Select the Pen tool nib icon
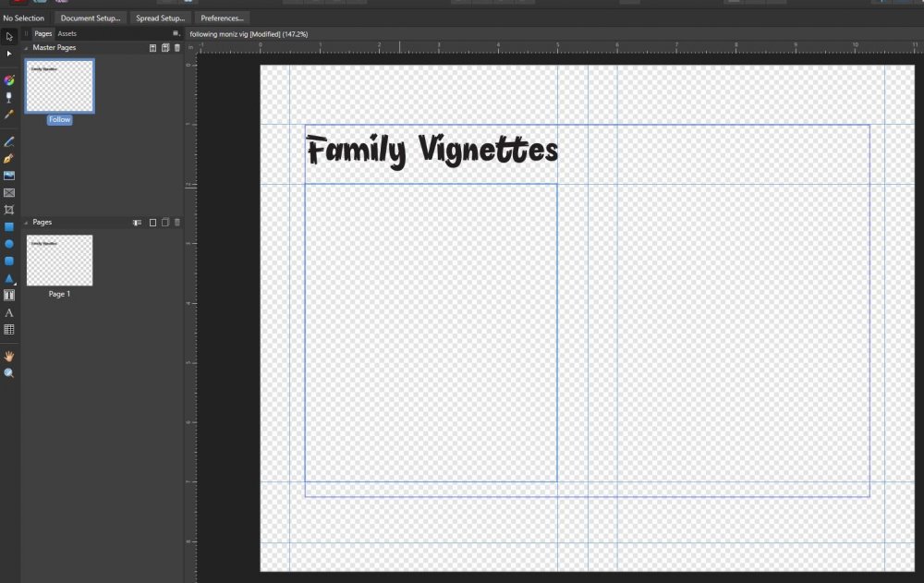924x583 pixels. tap(9, 158)
